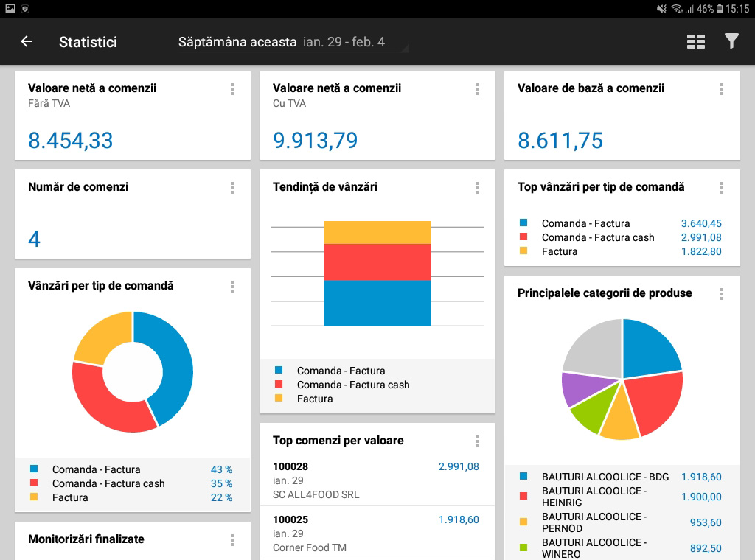The height and width of the screenshot is (560, 755).
Task: Click the red Comanda - Factura cash swatch beside 35 %
Action: pos(34,483)
